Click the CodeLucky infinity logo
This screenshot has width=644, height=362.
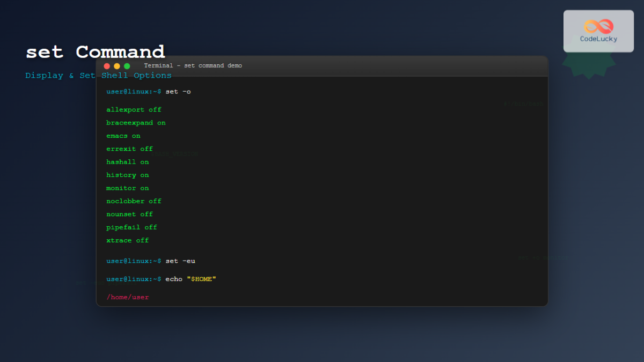[x=598, y=25]
